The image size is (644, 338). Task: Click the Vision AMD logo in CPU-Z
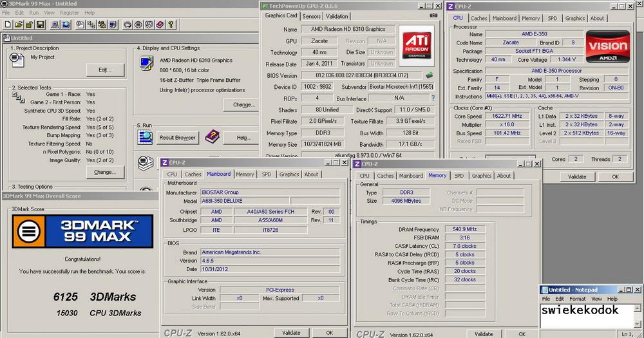tap(608, 46)
